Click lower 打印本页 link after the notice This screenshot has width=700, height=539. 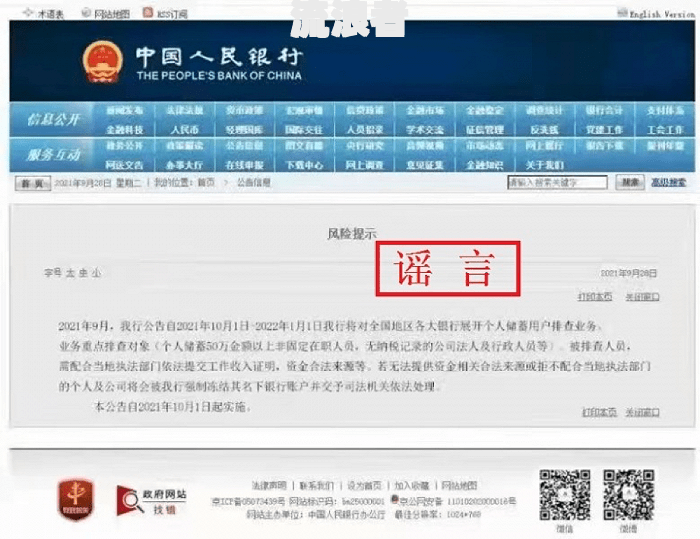(x=599, y=412)
